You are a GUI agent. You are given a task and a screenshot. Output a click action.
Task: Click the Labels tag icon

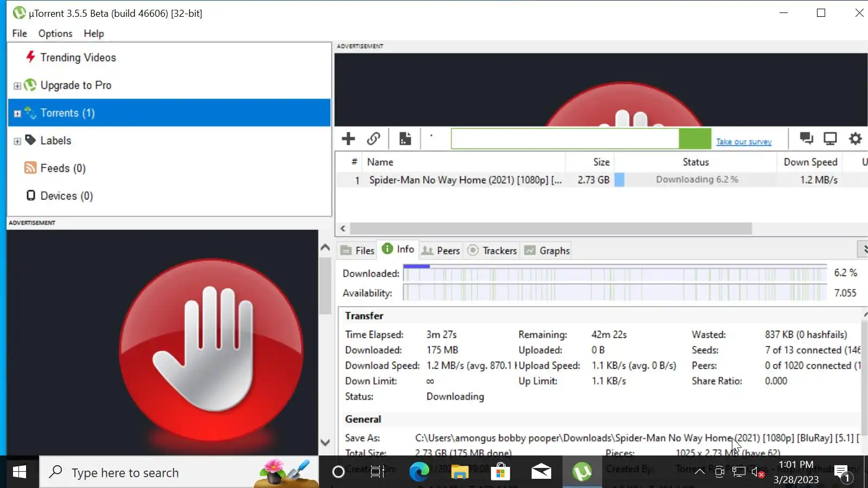(30, 140)
